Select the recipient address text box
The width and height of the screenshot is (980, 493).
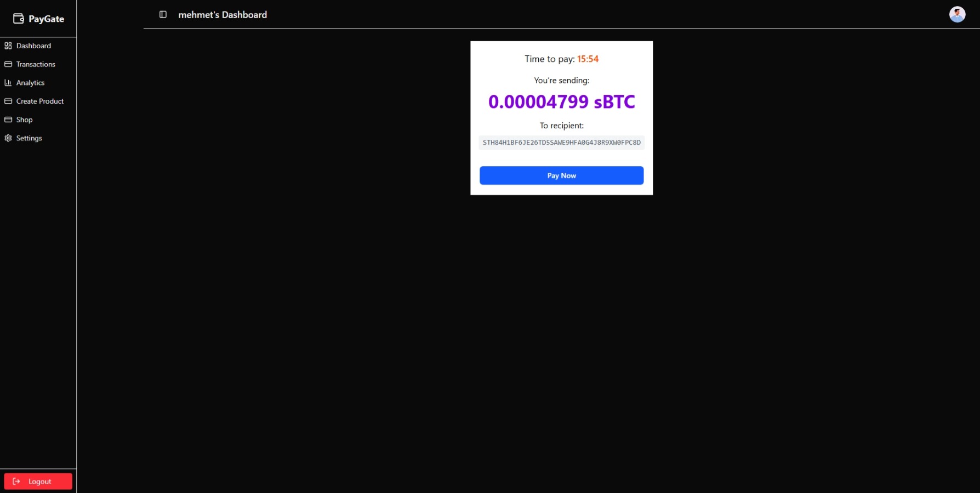561,143
